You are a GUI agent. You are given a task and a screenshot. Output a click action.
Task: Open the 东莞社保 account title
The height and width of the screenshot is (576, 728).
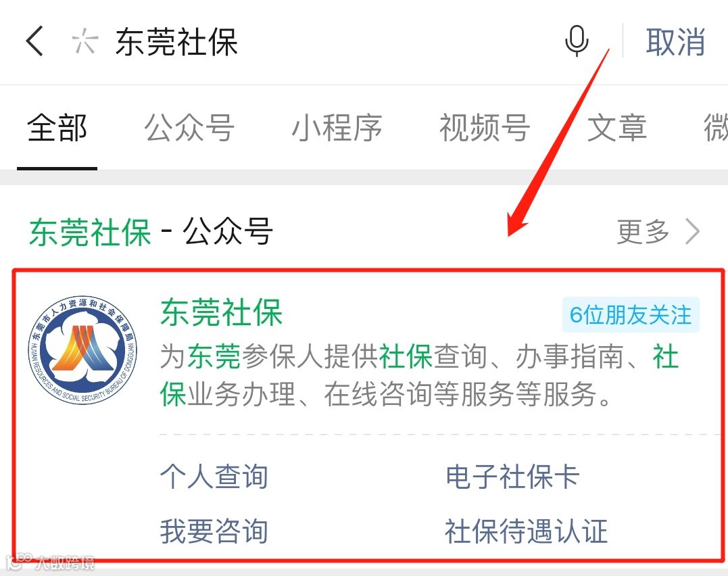[x=222, y=312]
